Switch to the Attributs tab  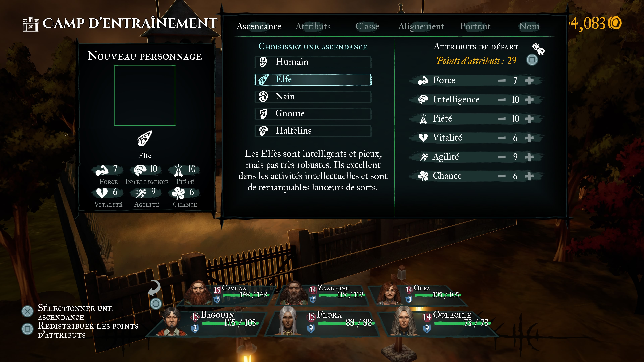pos(313,26)
